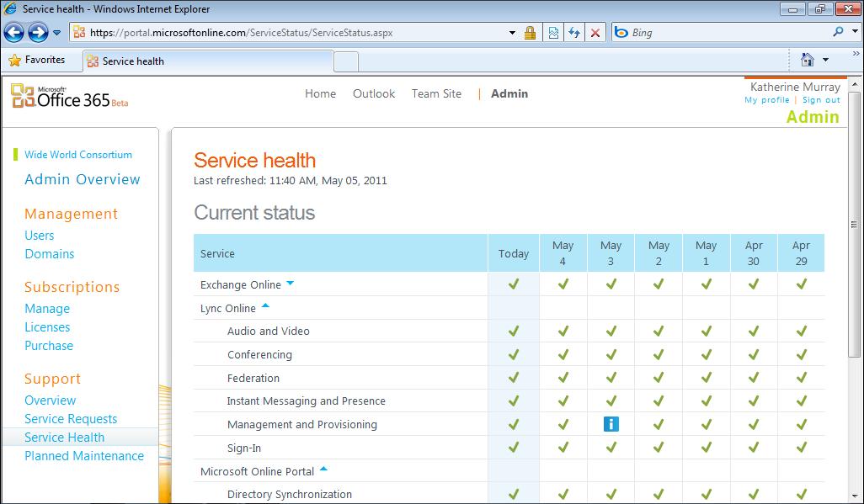Viewport: 864px width, 504px height.
Task: Open Admin Overview in the sidebar
Action: coord(82,179)
